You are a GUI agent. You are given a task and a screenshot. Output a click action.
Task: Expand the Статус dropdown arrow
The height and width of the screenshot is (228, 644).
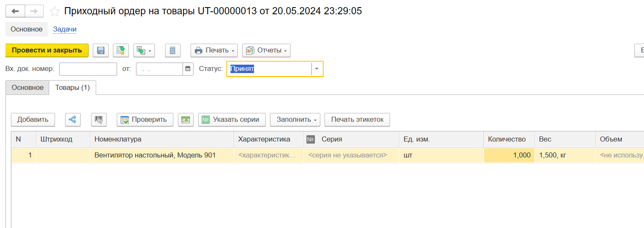tap(317, 69)
